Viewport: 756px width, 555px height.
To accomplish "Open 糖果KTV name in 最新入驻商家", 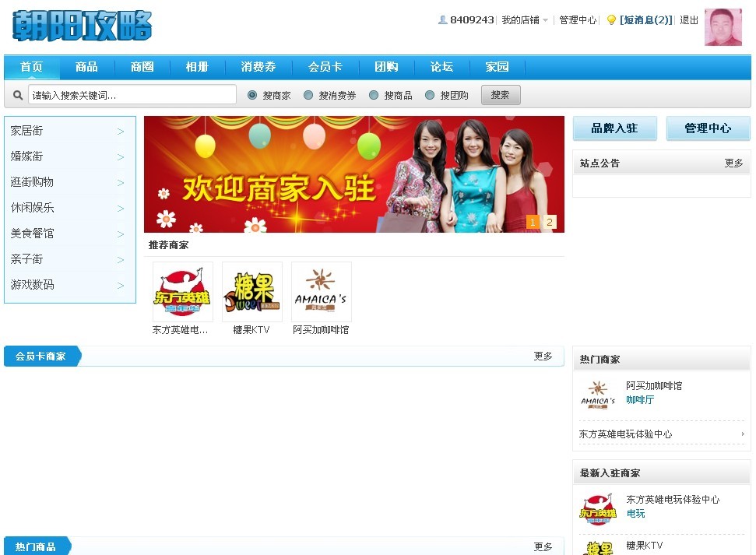I will click(644, 546).
